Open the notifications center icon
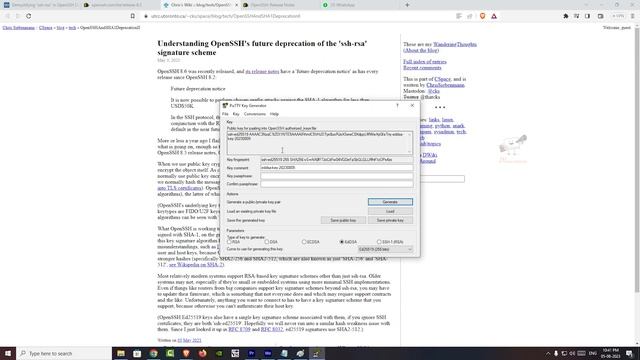640x360 pixels. tap(629, 353)
